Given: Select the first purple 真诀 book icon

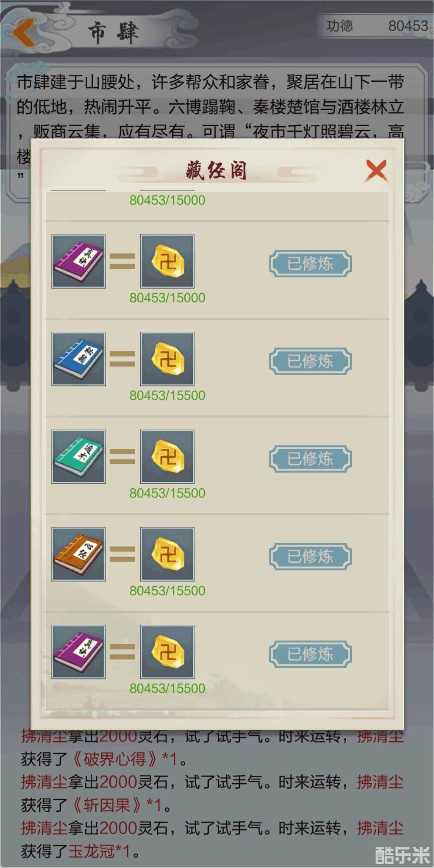Looking at the screenshot, I should pos(78,262).
